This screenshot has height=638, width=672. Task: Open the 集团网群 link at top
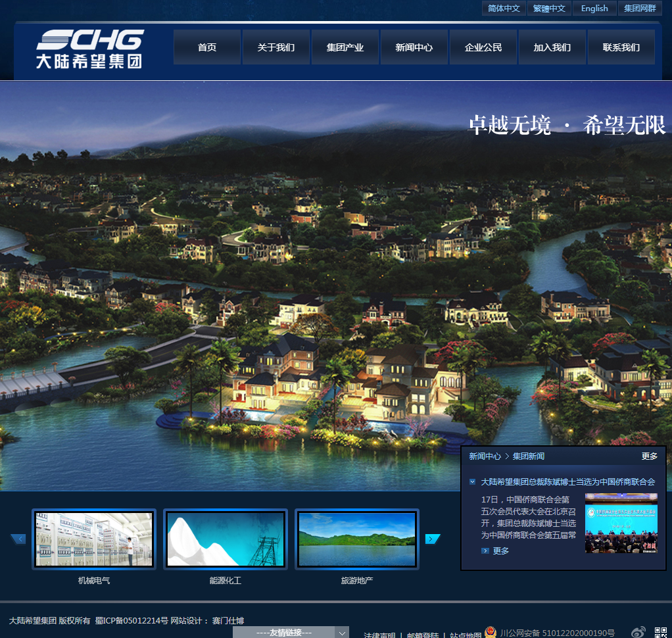[640, 9]
